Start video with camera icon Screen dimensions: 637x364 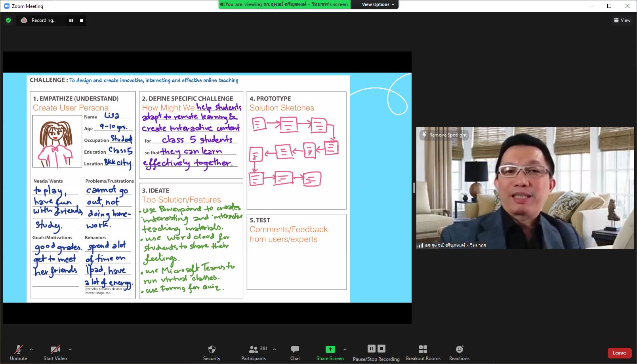point(55,352)
